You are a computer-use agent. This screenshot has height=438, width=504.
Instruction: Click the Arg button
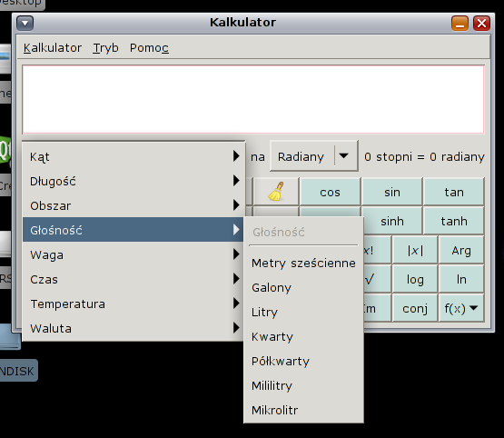coord(461,250)
